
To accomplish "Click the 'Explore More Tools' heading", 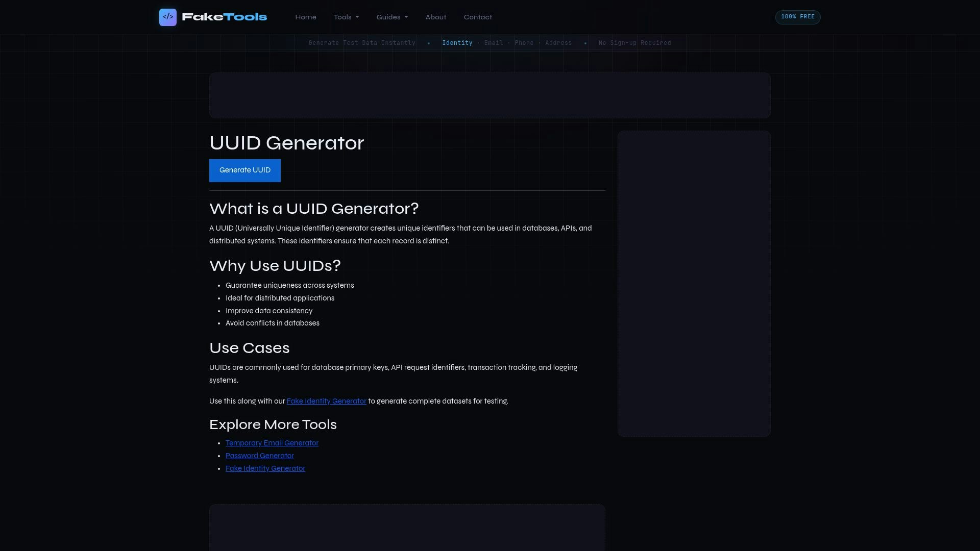I will pos(273,424).
